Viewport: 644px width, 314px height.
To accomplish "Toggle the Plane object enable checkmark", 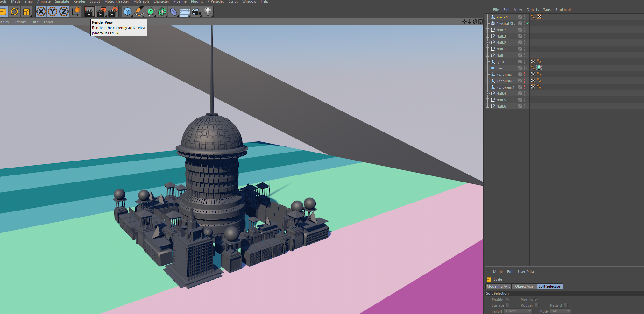I will point(527,68).
